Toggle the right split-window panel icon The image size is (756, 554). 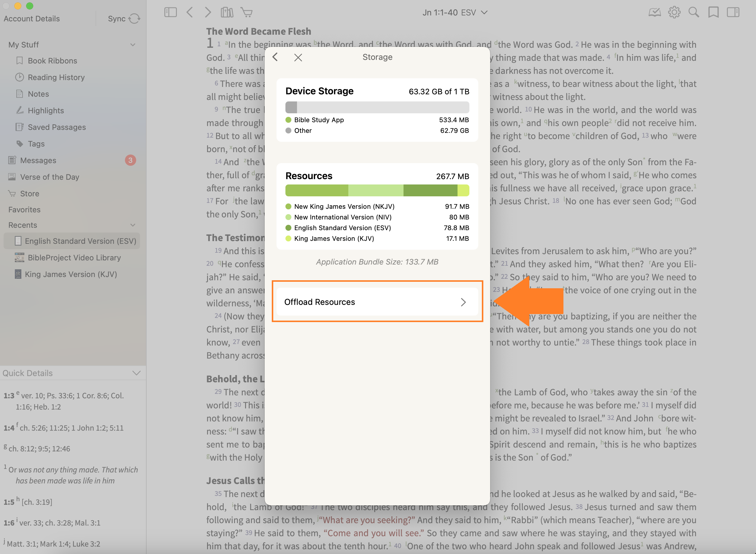pyautogui.click(x=733, y=12)
